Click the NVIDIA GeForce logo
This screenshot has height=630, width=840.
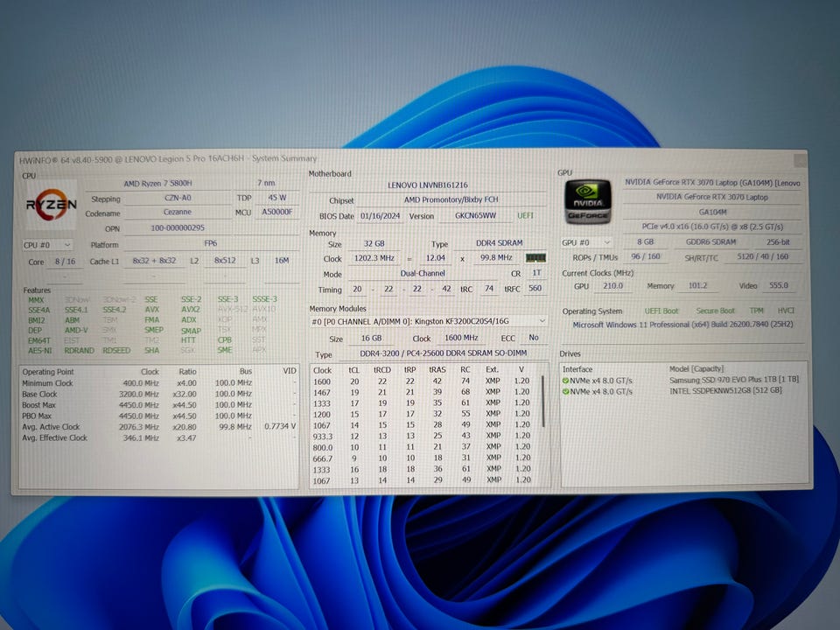pos(588,202)
